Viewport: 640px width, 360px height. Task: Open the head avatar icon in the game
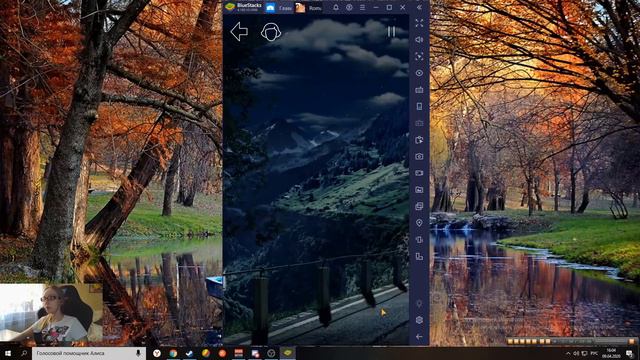coord(271,32)
